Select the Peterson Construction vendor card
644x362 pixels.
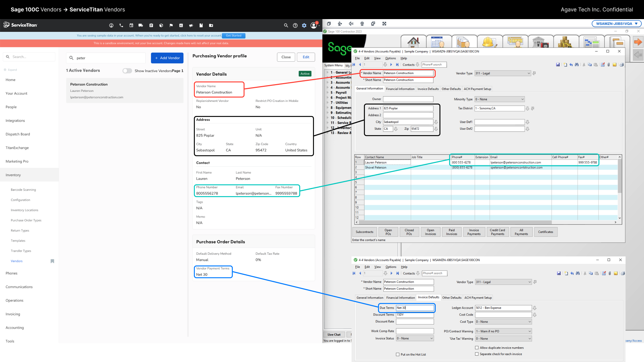(x=125, y=90)
